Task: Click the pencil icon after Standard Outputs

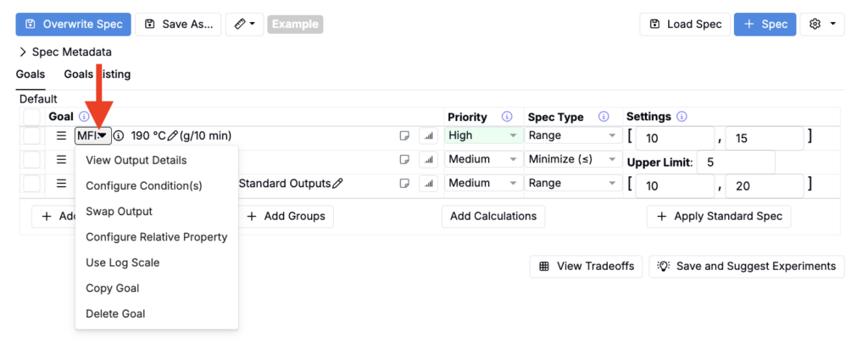Action: [337, 183]
